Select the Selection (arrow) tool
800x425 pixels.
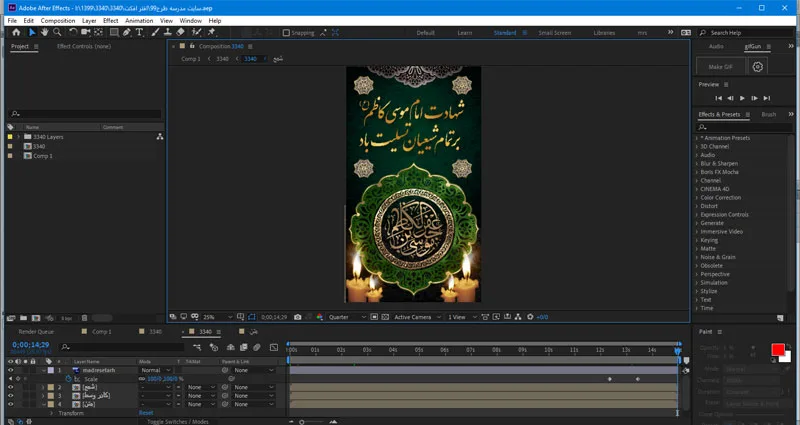pos(32,32)
